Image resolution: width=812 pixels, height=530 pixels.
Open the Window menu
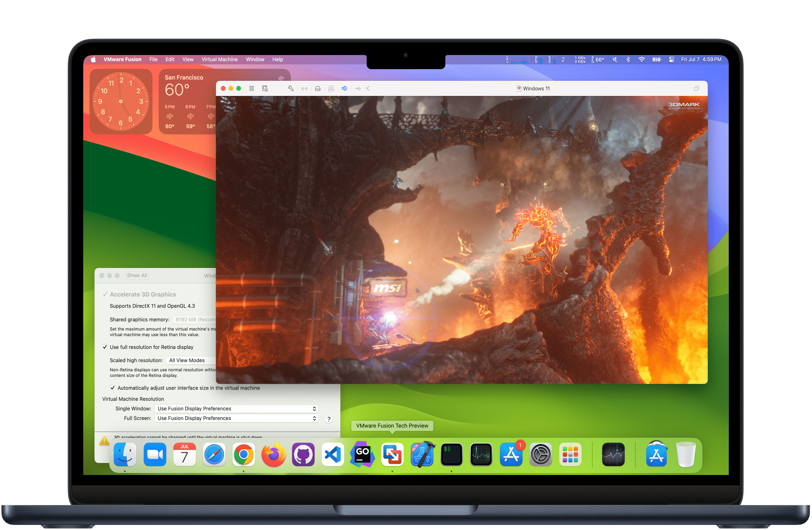[255, 59]
